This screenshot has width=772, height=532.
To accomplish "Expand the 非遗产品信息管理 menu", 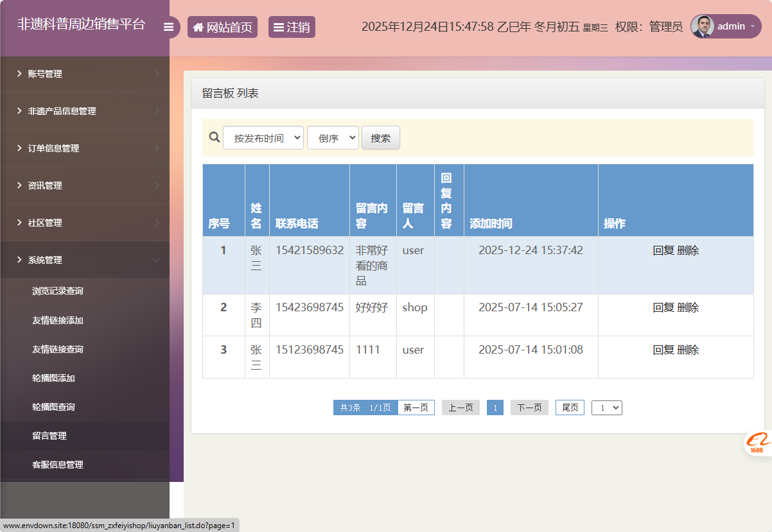I will pos(85,111).
